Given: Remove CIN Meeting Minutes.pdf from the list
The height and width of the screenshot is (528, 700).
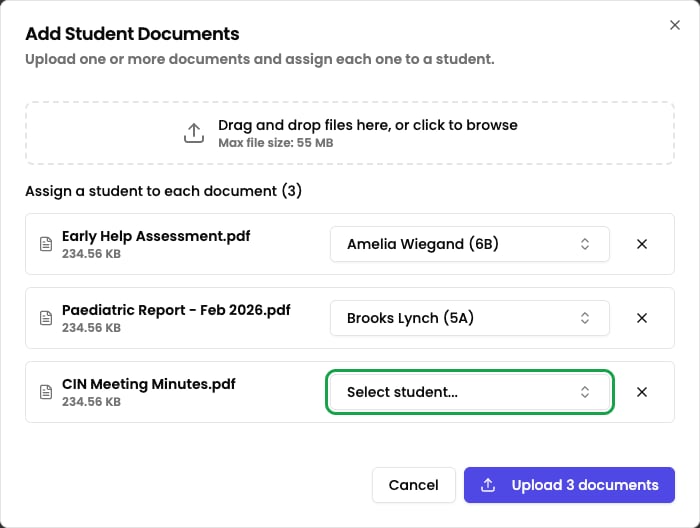Looking at the screenshot, I should (x=642, y=392).
